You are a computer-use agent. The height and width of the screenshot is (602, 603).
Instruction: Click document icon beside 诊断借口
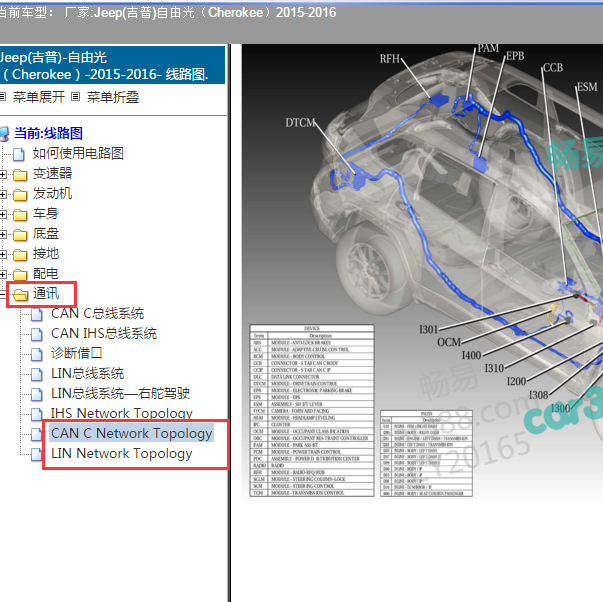coord(37,354)
